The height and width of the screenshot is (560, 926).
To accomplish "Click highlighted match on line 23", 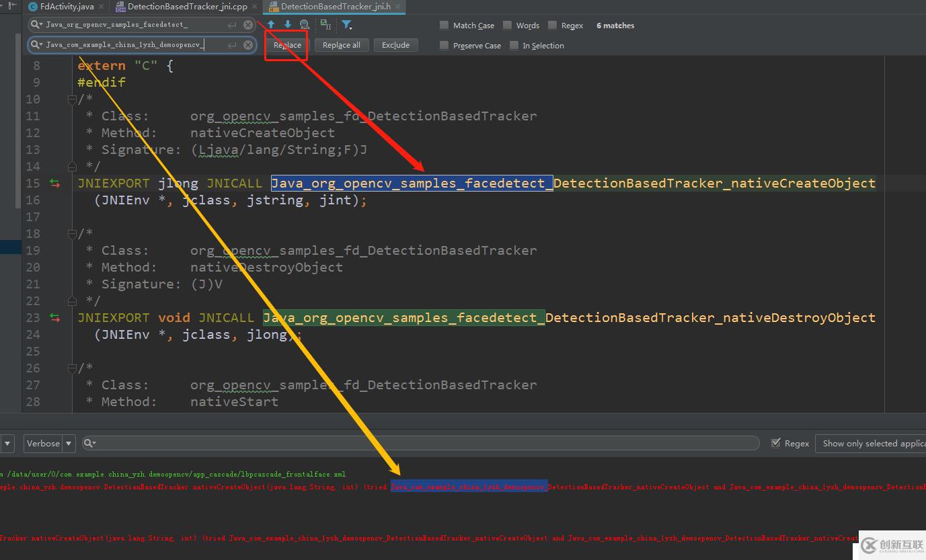I will click(403, 318).
